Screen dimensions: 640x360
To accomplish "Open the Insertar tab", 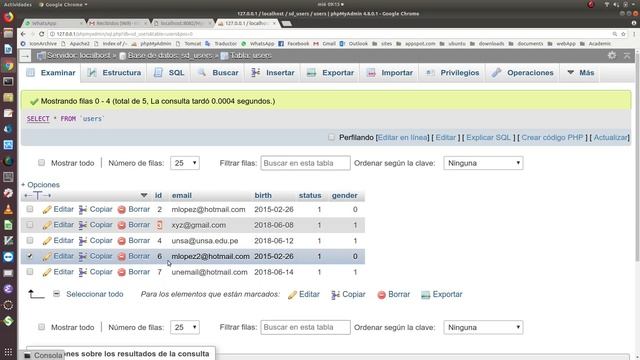I will point(273,73).
